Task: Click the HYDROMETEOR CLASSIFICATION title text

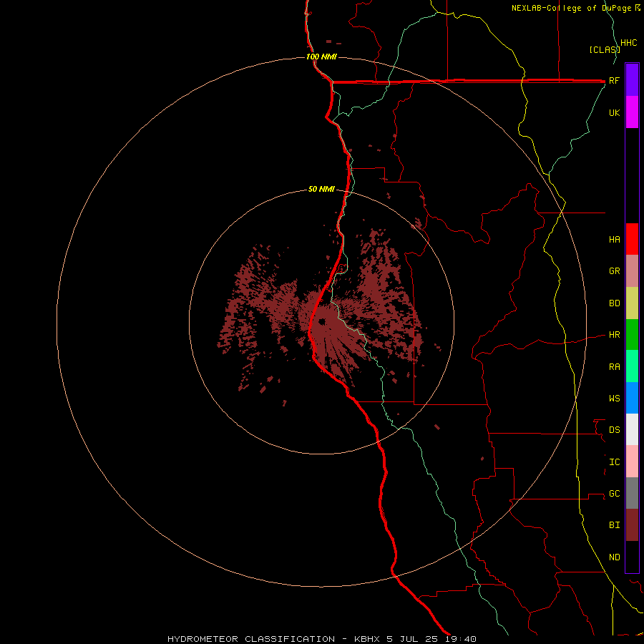Action: point(251,639)
